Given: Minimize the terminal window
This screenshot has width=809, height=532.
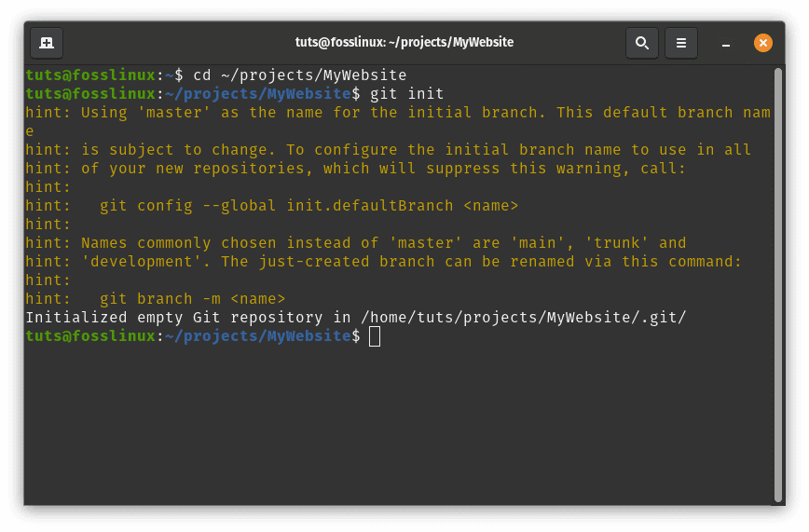Looking at the screenshot, I should tap(725, 44).
